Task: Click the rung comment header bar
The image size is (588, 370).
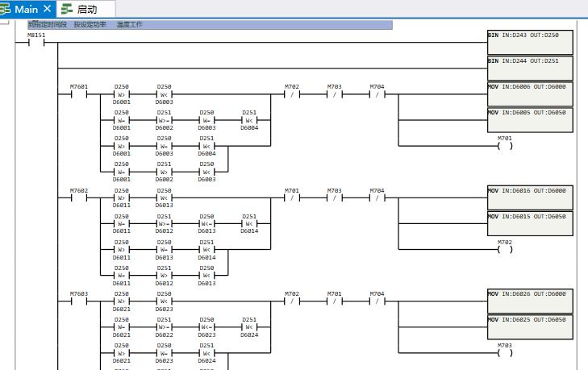Action: coord(208,25)
